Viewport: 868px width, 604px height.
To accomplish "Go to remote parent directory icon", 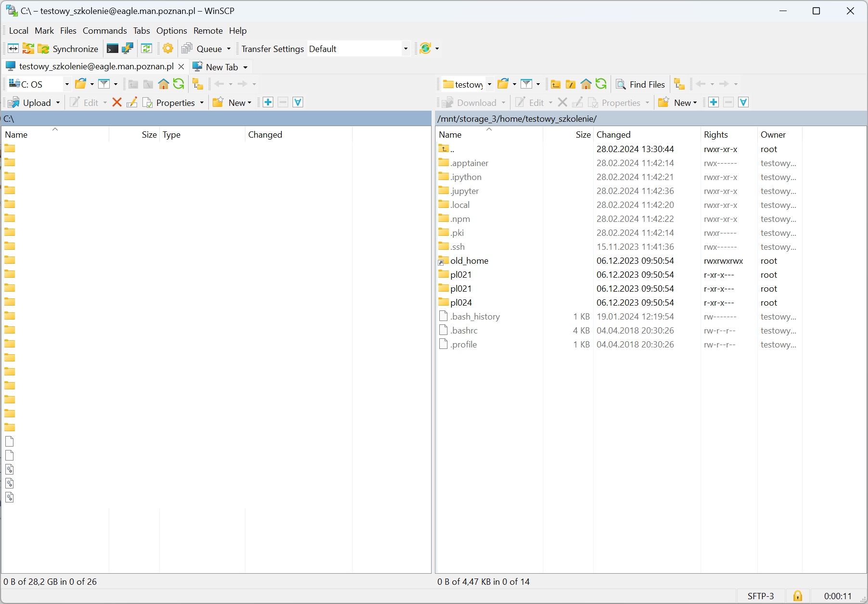I will (556, 84).
